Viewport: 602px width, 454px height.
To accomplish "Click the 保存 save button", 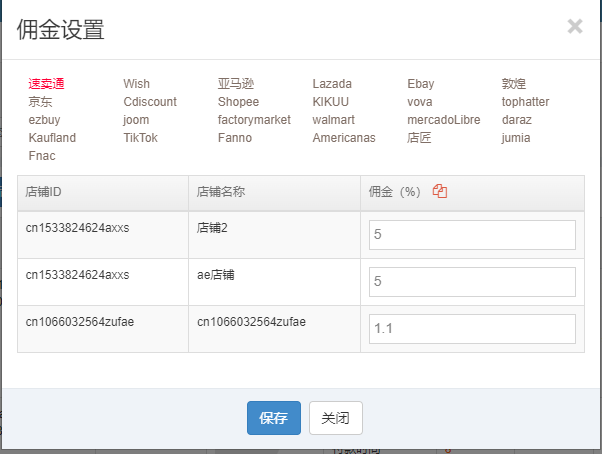I will click(274, 418).
